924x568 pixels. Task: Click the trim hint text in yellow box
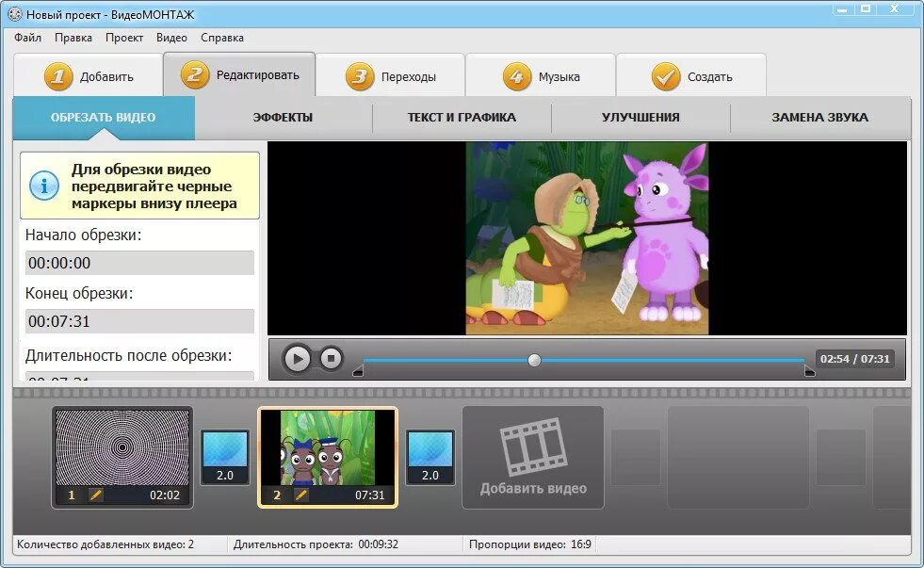[154, 187]
